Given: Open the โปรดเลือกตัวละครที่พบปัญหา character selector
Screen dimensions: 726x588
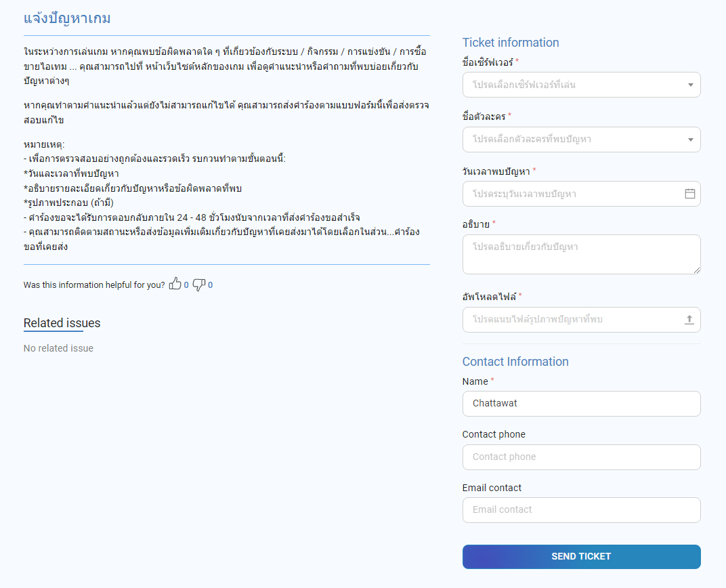Looking at the screenshot, I should [x=572, y=140].
